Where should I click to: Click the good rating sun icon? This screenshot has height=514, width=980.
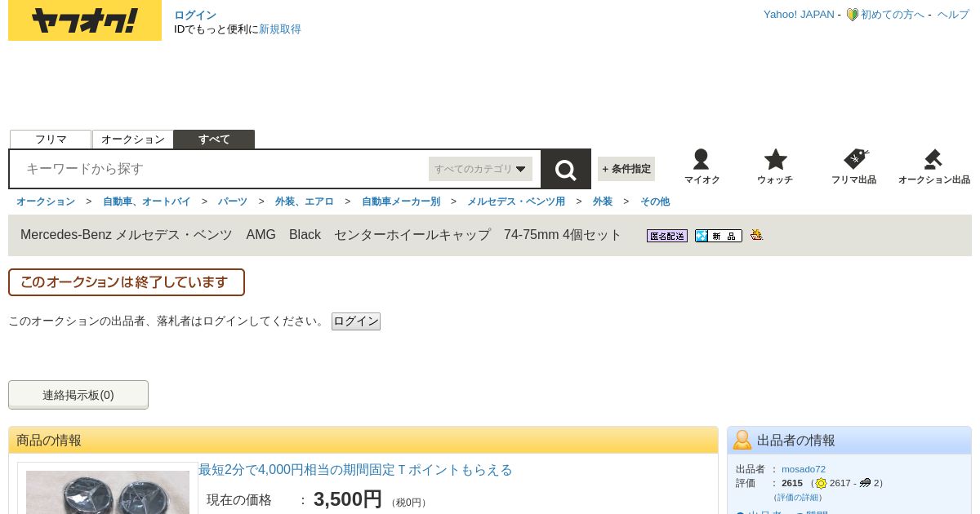[x=821, y=483]
